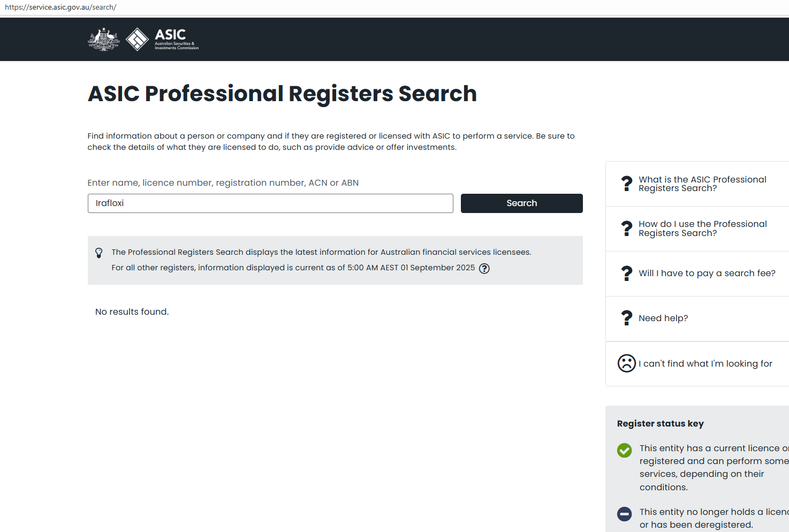Focus the search field containing 'Irafloxi'
The height and width of the screenshot is (532, 789).
pyautogui.click(x=270, y=203)
